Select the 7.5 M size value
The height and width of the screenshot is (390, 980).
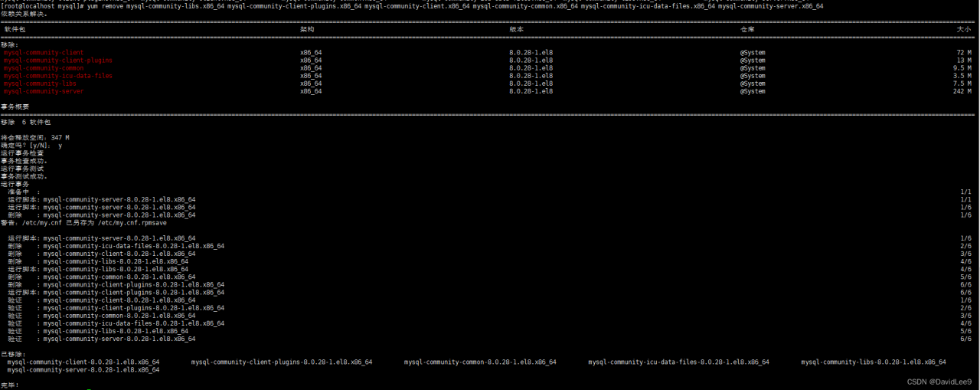pyautogui.click(x=962, y=84)
